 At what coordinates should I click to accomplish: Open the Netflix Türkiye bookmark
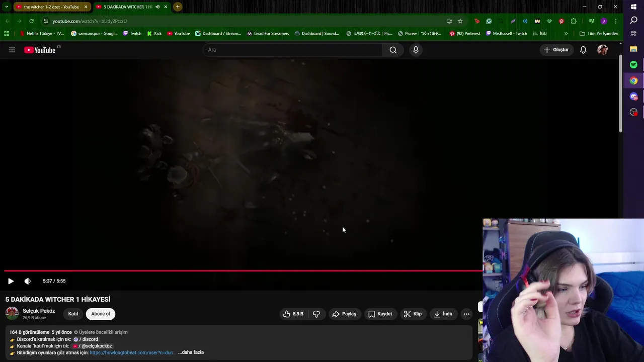(x=42, y=34)
